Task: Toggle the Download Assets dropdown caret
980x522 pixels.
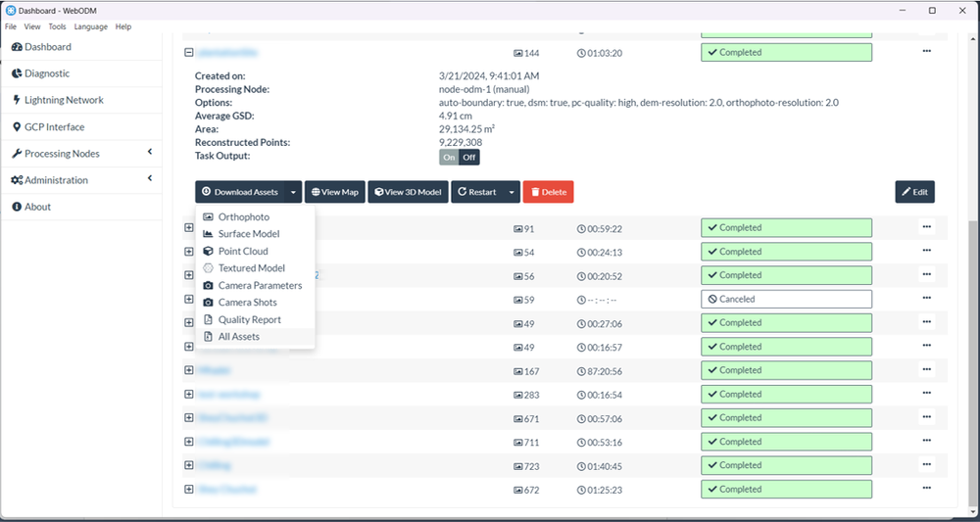Action: click(x=293, y=192)
